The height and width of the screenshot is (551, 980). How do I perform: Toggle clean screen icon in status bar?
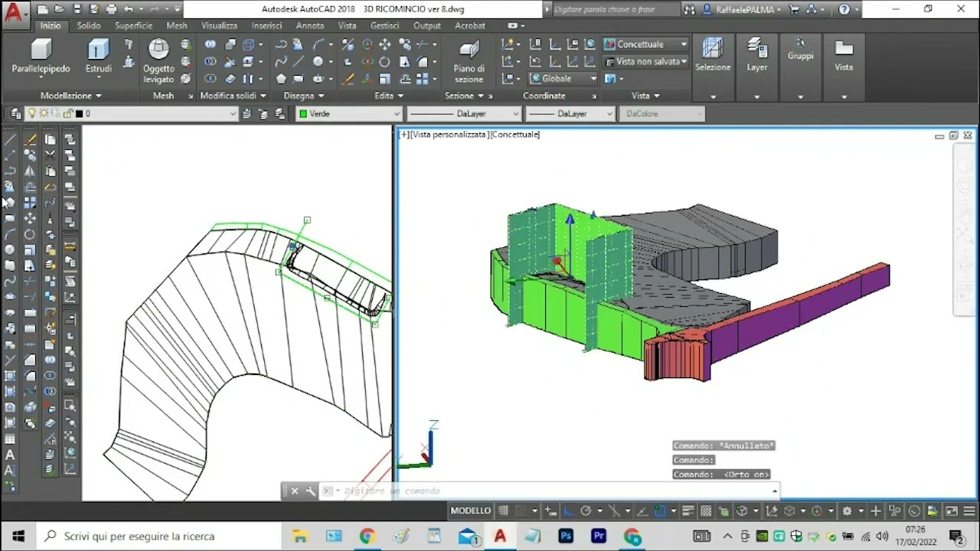(x=952, y=510)
